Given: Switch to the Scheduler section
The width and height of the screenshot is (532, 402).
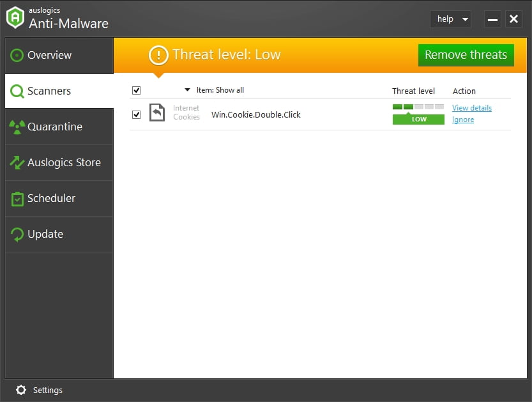Looking at the screenshot, I should [x=59, y=199].
